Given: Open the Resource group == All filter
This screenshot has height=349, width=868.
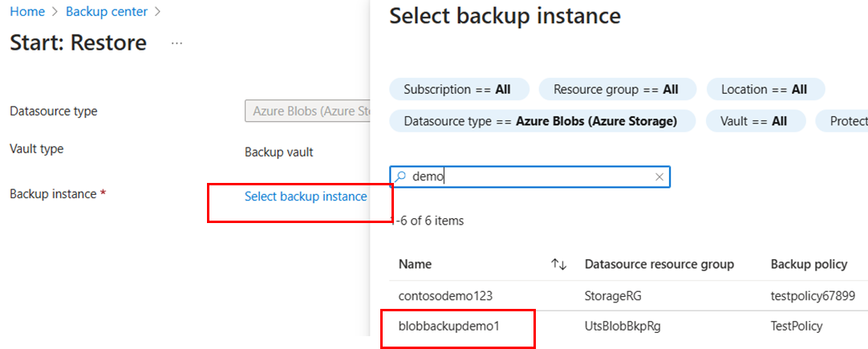Looking at the screenshot, I should 615,90.
